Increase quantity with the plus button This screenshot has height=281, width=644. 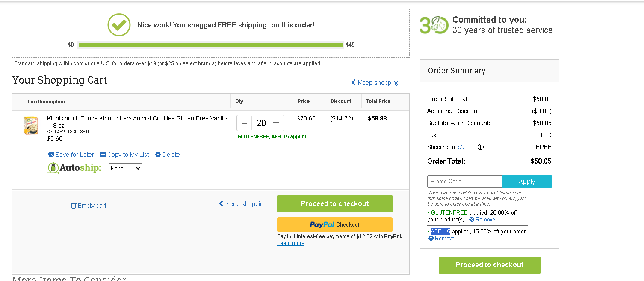(x=276, y=123)
